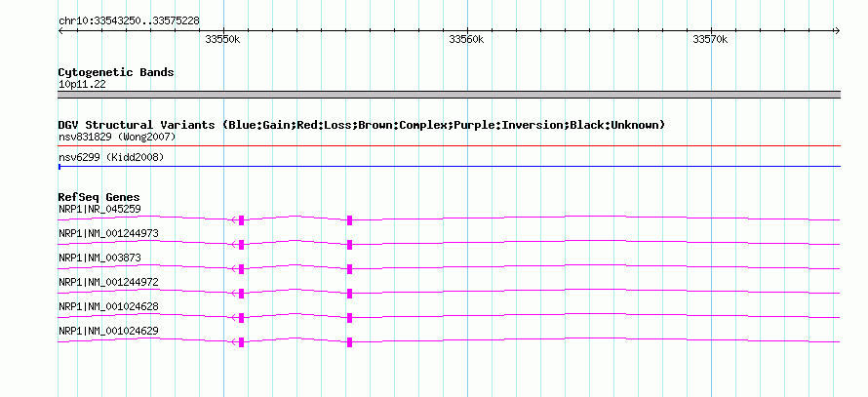Click the NM_001244973 exon without strand arrow
The width and height of the screenshot is (868, 397).
(x=350, y=245)
